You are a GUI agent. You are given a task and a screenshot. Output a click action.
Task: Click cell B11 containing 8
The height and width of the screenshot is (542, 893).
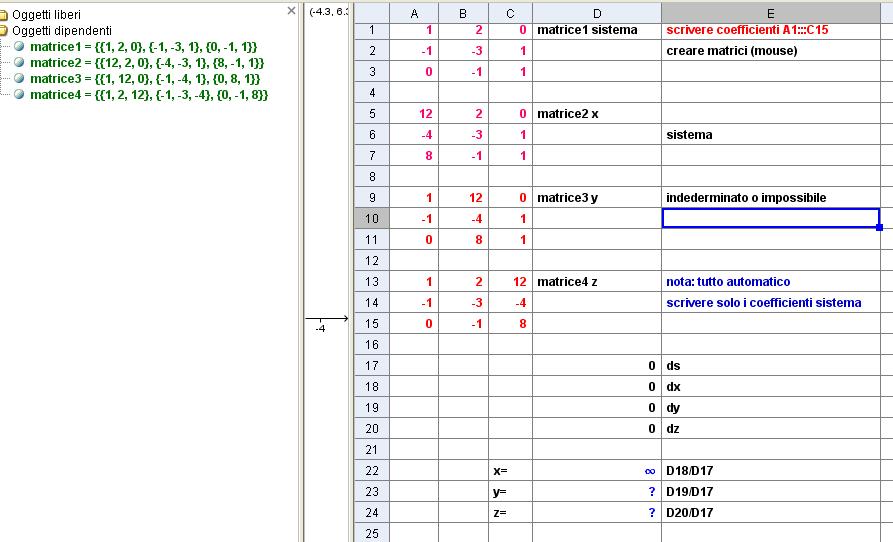(463, 240)
